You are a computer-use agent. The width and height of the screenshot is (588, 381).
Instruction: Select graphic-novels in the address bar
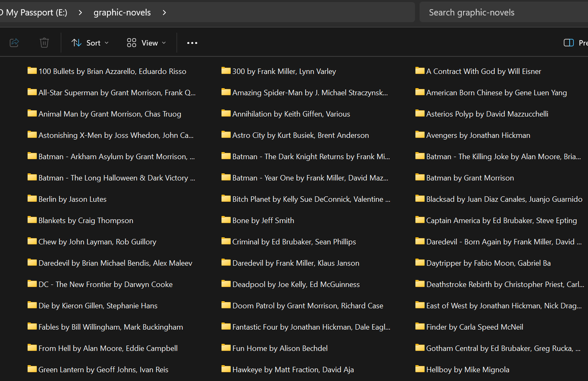click(122, 12)
